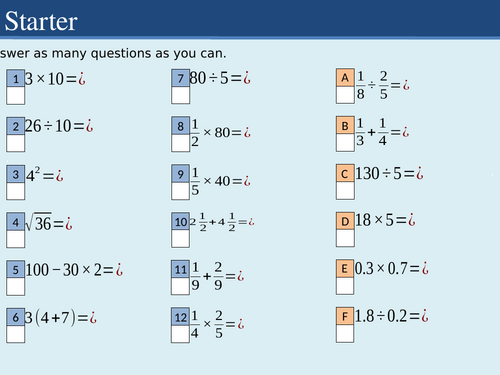Select the blue number 8 label
This screenshot has width=500, height=375.
click(181, 126)
